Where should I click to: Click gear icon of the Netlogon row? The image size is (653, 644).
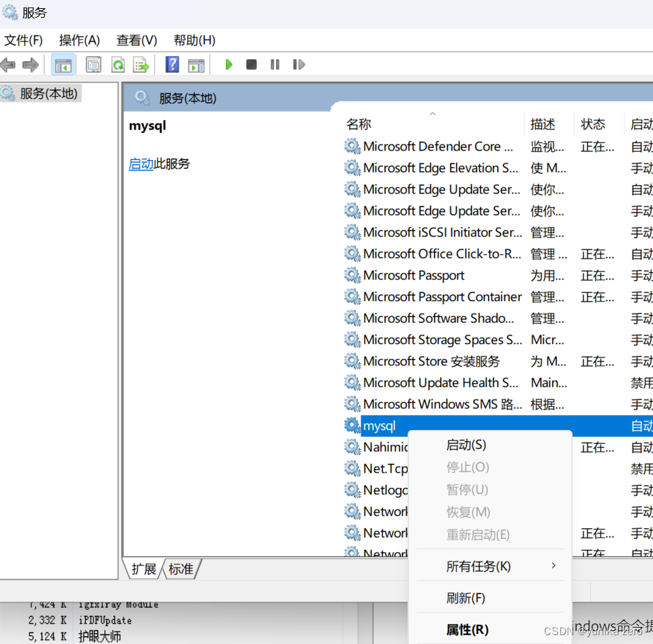pos(352,490)
